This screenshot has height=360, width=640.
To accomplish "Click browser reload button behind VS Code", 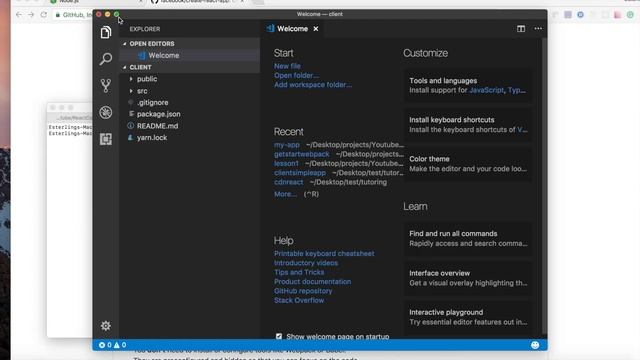I will [x=44, y=15].
